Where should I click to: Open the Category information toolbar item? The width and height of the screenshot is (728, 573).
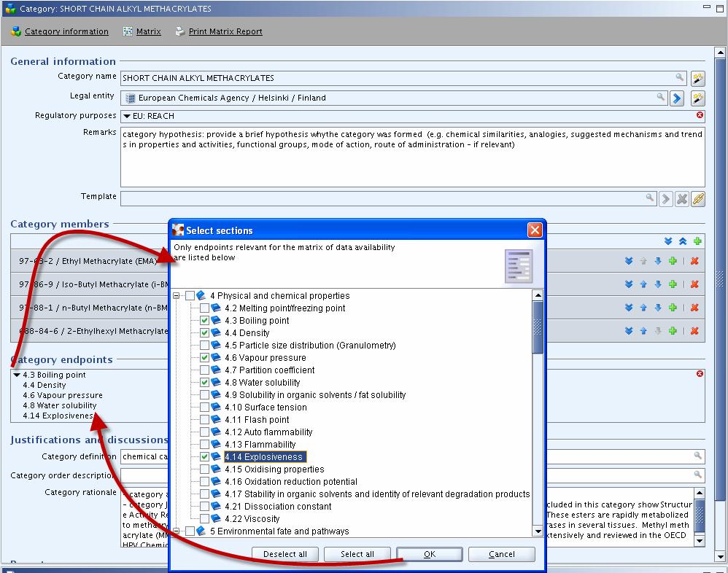[66, 31]
